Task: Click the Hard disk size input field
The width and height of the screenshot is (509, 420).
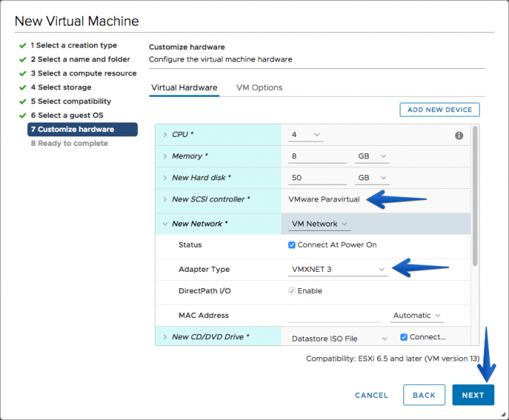Action: (317, 177)
